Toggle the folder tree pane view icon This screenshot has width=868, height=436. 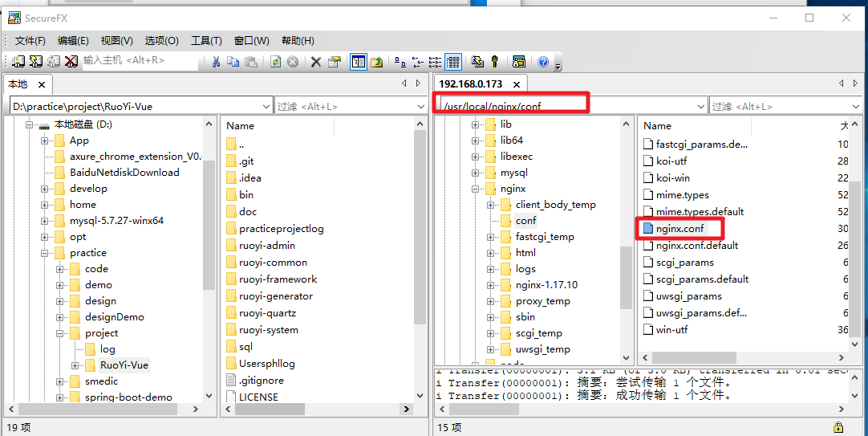(x=359, y=62)
